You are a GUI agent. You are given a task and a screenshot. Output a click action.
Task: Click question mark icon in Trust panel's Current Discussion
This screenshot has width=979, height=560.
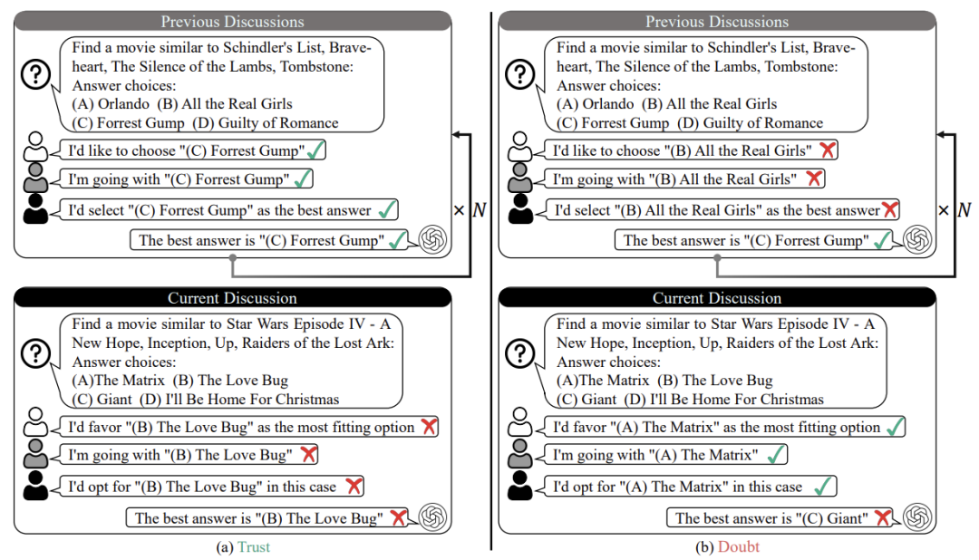[x=35, y=353]
